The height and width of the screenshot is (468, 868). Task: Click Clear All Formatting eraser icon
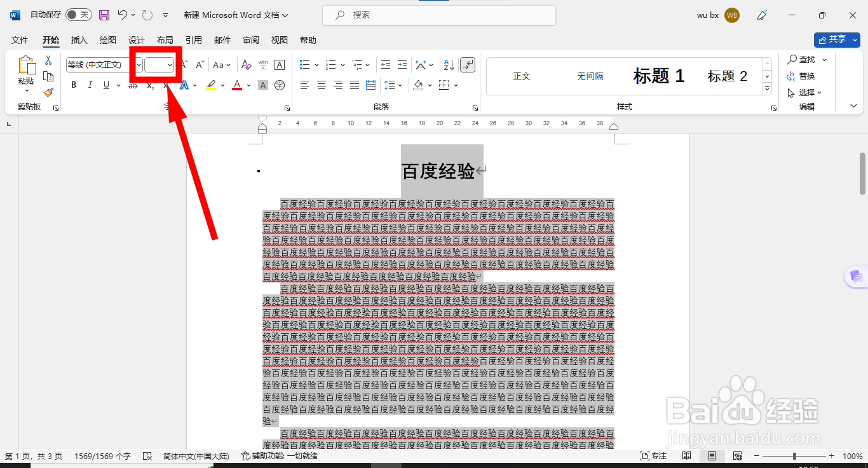[247, 65]
